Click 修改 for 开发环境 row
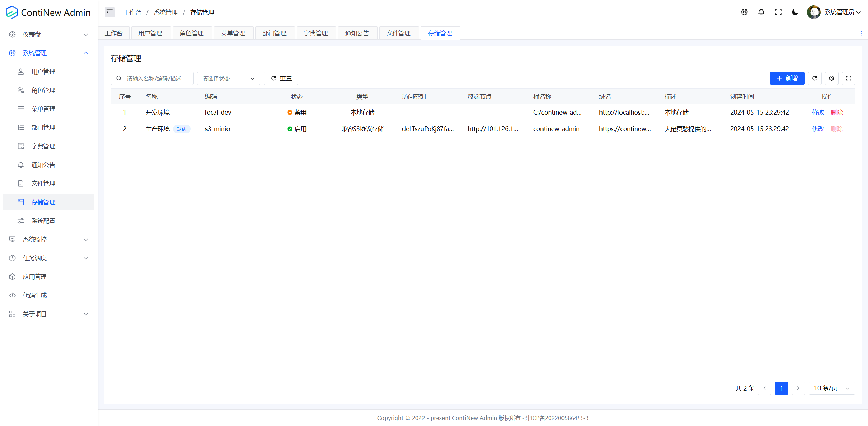The height and width of the screenshot is (426, 868). [x=818, y=112]
